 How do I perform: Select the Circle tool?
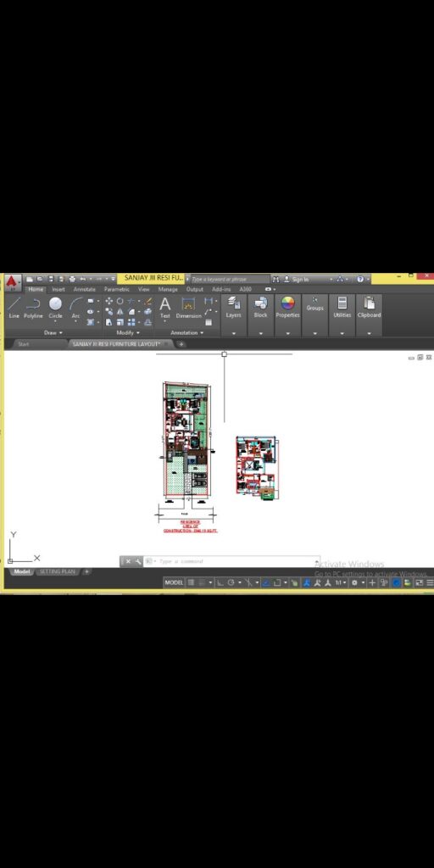pos(55,307)
